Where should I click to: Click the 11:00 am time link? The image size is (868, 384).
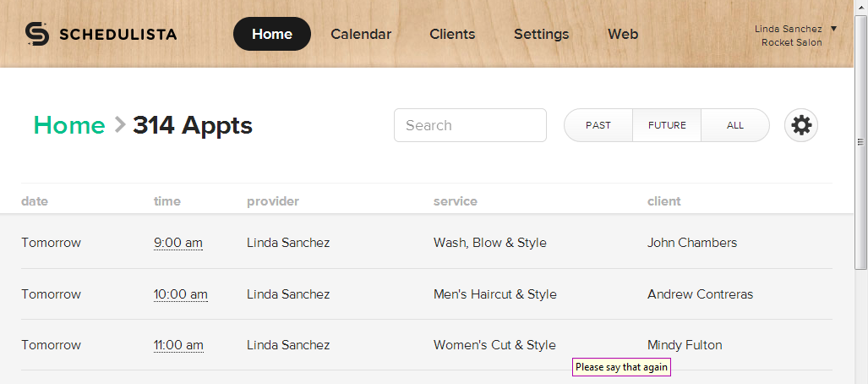[x=178, y=345]
